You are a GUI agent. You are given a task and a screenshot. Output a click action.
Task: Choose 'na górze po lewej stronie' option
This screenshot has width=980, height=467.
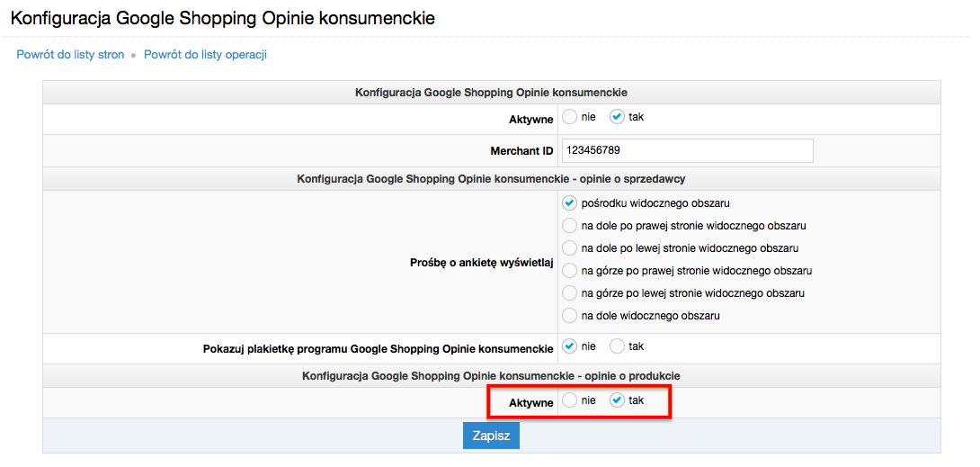coord(569,293)
